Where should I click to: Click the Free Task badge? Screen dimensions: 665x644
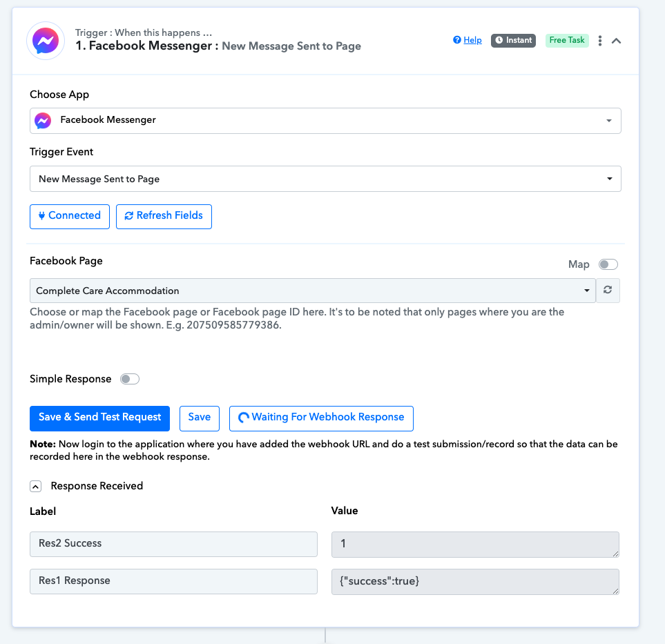[x=567, y=40]
